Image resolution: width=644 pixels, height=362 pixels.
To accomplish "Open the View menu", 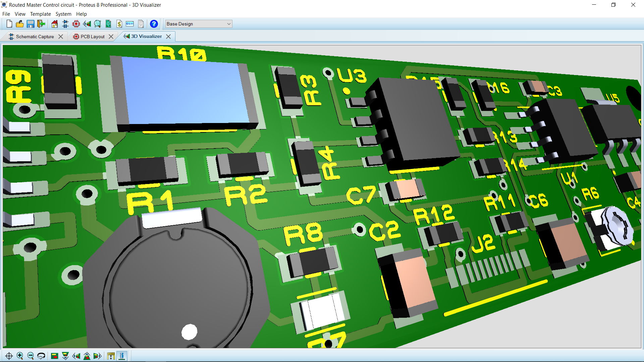I will pyautogui.click(x=20, y=14).
